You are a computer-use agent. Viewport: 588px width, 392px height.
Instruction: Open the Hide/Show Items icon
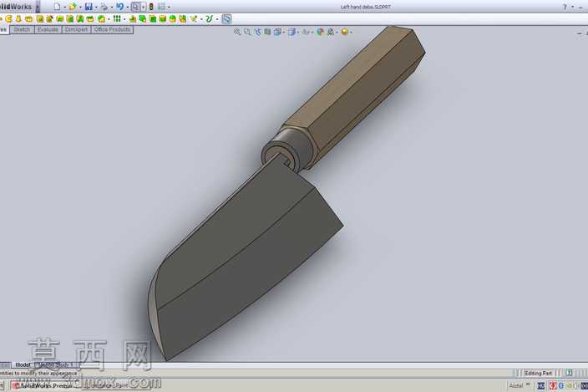click(306, 32)
